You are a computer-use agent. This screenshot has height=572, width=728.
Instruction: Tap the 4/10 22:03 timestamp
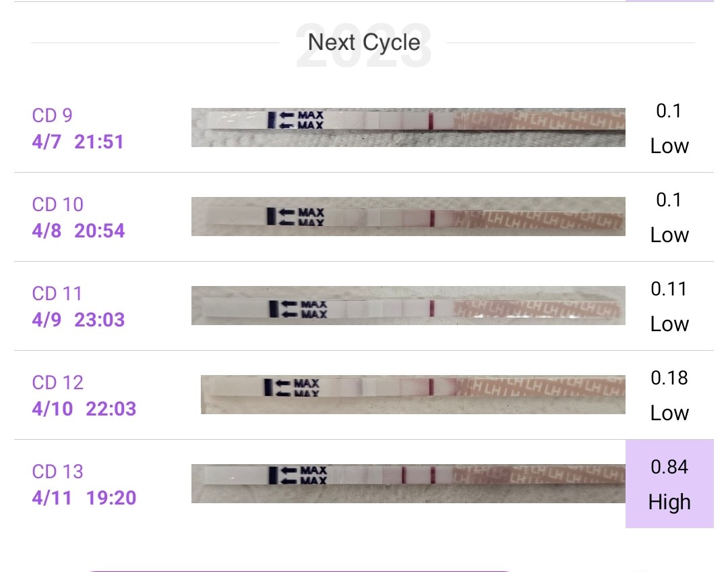point(84,408)
